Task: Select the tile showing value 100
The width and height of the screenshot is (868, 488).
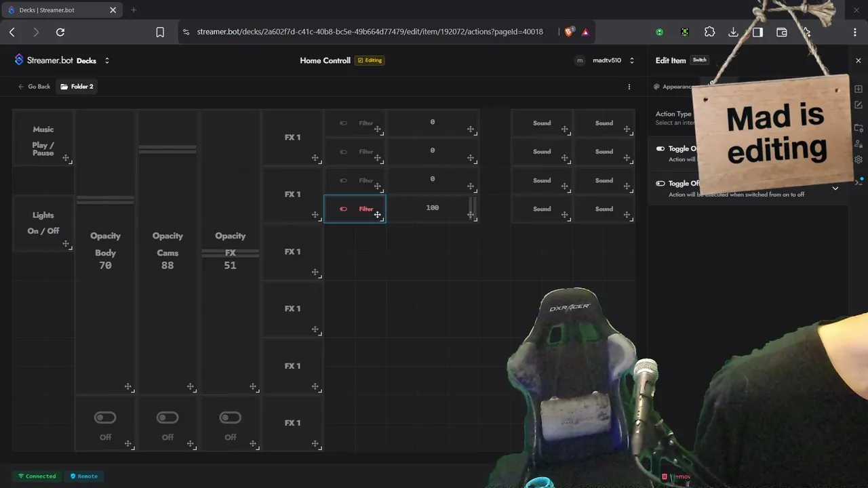Action: 433,208
